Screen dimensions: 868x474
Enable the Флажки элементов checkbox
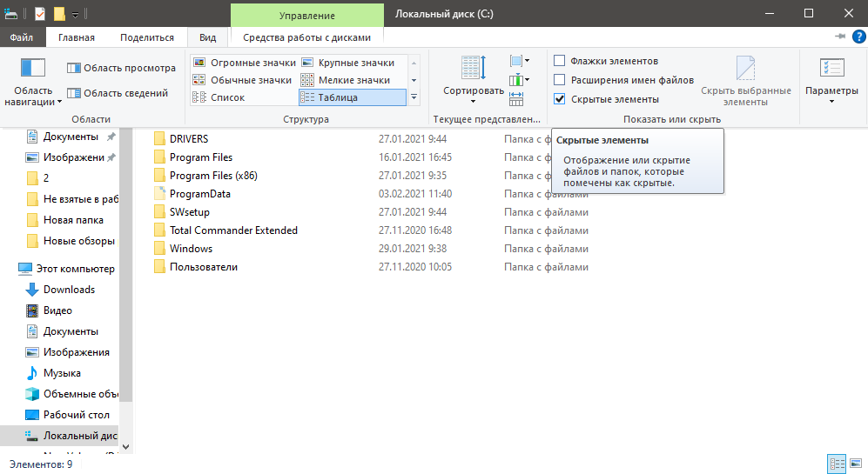[560, 61]
